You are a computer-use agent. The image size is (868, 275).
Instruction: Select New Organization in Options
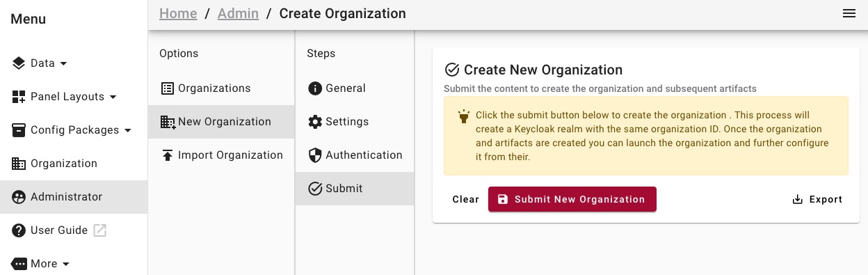(221, 122)
